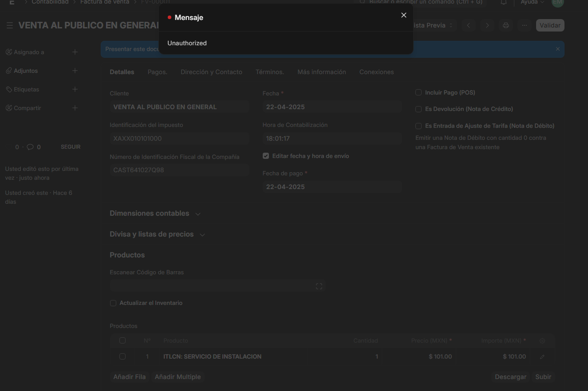
Task: Open the three-dots more options menu
Action: pos(525,25)
